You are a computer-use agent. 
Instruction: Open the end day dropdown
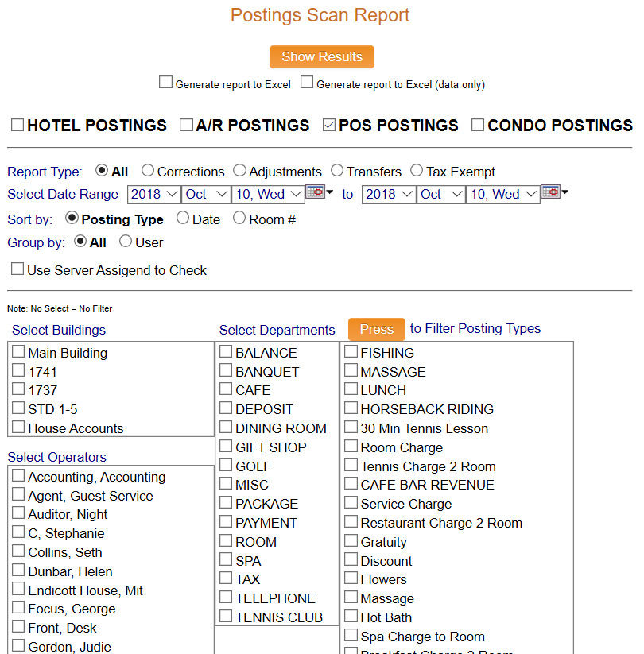click(502, 194)
